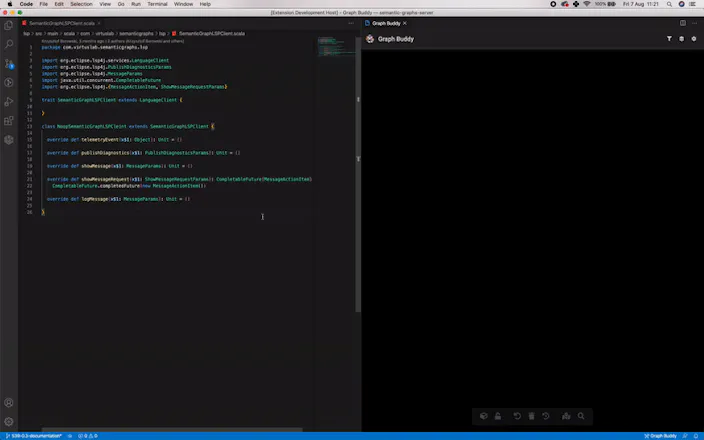The height and width of the screenshot is (440, 704).
Task: Toggle the unlock padlock in graph toolbar
Action: pos(498,416)
